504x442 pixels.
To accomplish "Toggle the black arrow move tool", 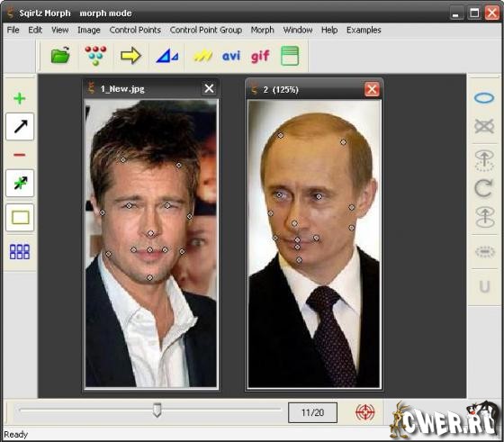I will pyautogui.click(x=20, y=126).
